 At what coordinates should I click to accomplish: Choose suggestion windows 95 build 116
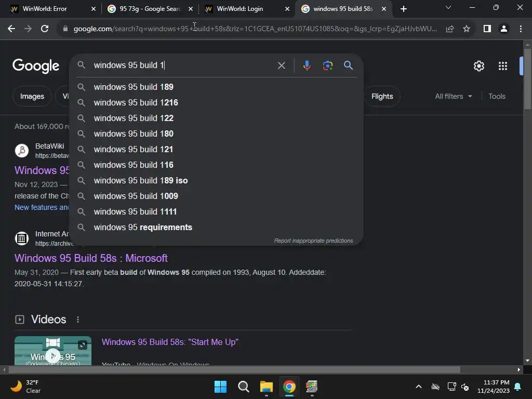point(216,165)
